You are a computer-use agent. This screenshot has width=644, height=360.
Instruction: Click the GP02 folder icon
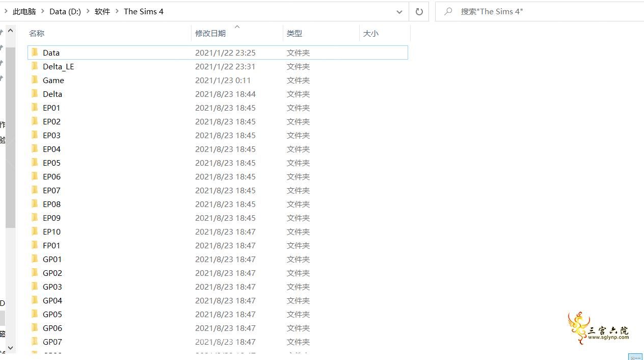pos(35,273)
